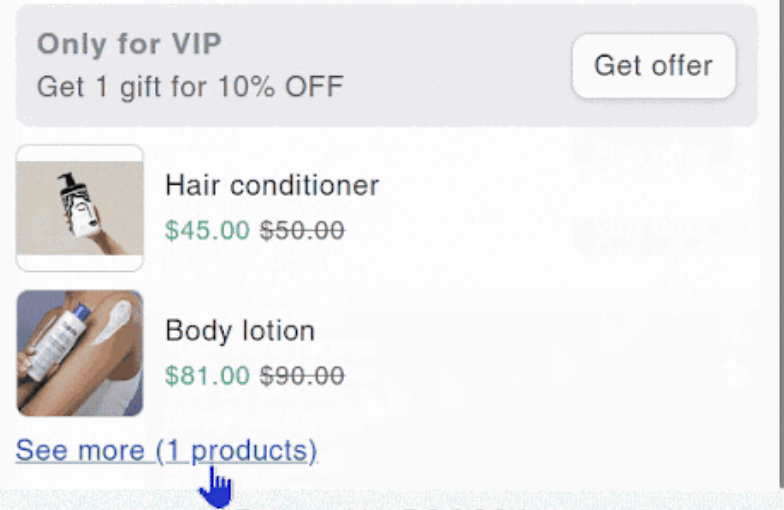Open the See more products link
The height and width of the screenshot is (510, 784).
166,451
